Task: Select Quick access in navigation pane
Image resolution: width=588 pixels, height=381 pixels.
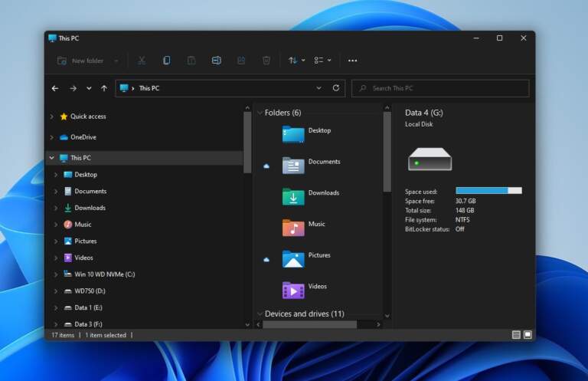Action: pos(88,117)
